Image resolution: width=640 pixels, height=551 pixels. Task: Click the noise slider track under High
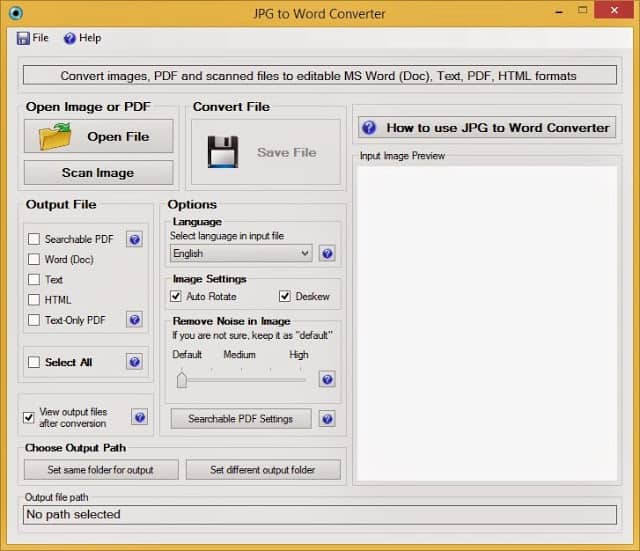point(300,380)
